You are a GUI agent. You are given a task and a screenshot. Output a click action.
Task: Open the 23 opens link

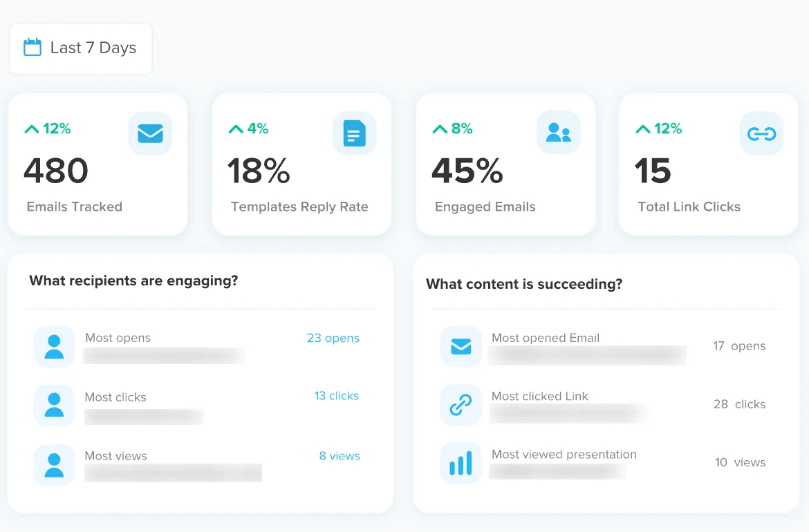click(333, 338)
